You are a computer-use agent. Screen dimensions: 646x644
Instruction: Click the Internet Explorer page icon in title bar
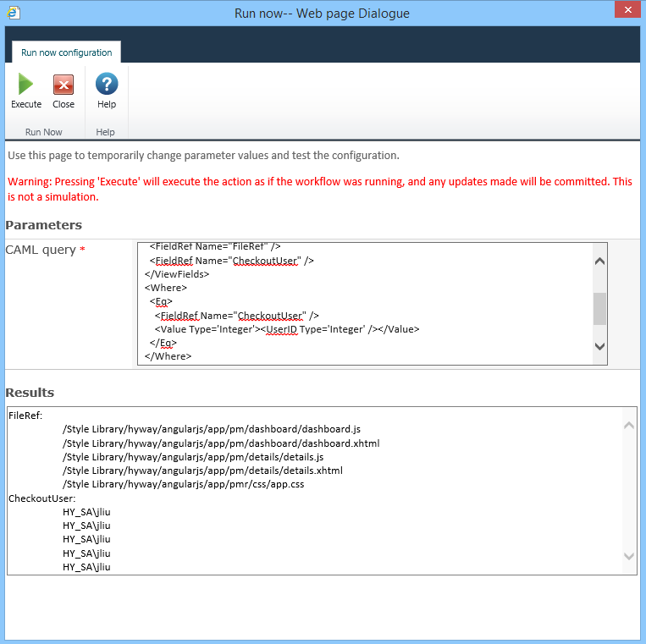click(x=13, y=12)
